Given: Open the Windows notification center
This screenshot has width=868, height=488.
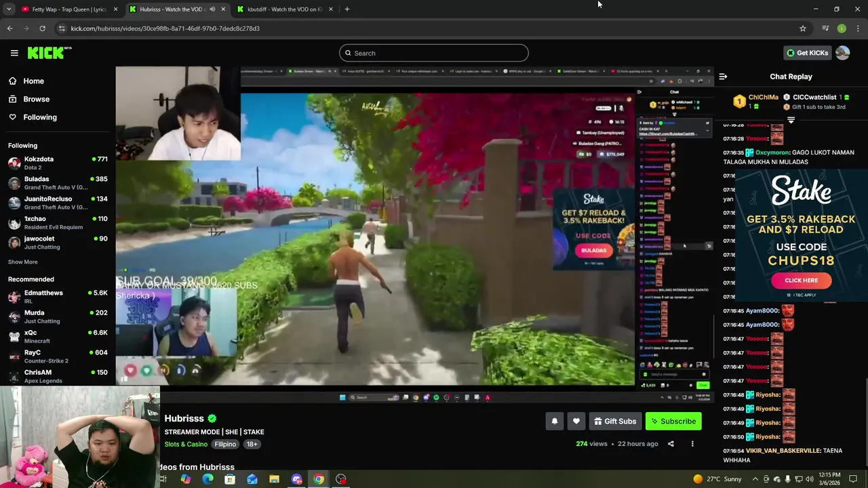Looking at the screenshot, I should [x=854, y=479].
